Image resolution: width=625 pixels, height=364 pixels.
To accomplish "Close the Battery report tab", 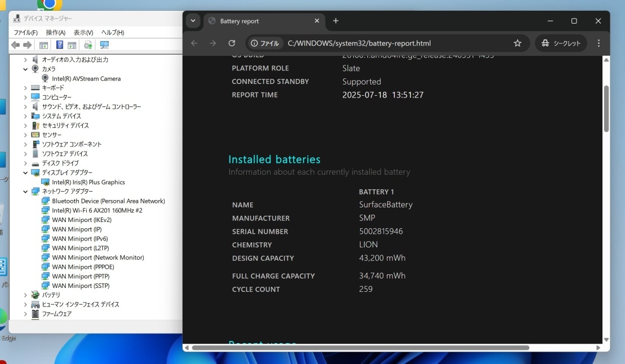I will click(x=317, y=21).
